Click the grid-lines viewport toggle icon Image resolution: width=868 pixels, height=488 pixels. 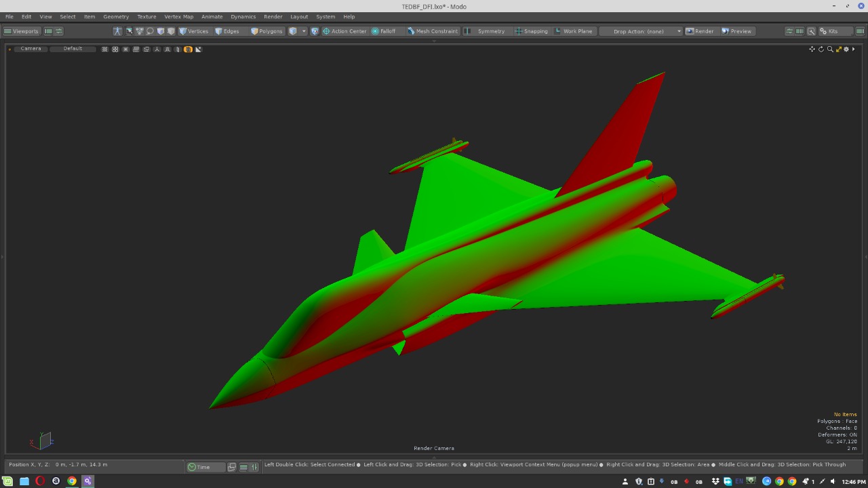136,49
